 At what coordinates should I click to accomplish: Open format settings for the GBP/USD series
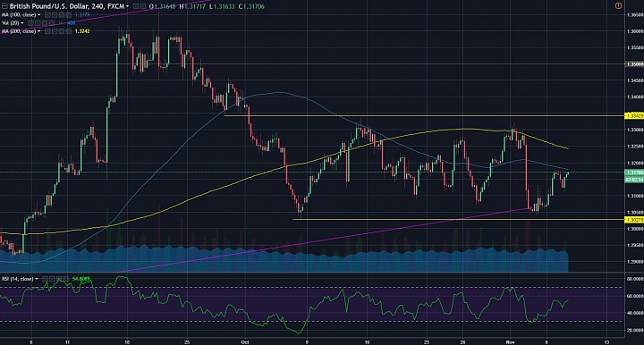point(143,6)
